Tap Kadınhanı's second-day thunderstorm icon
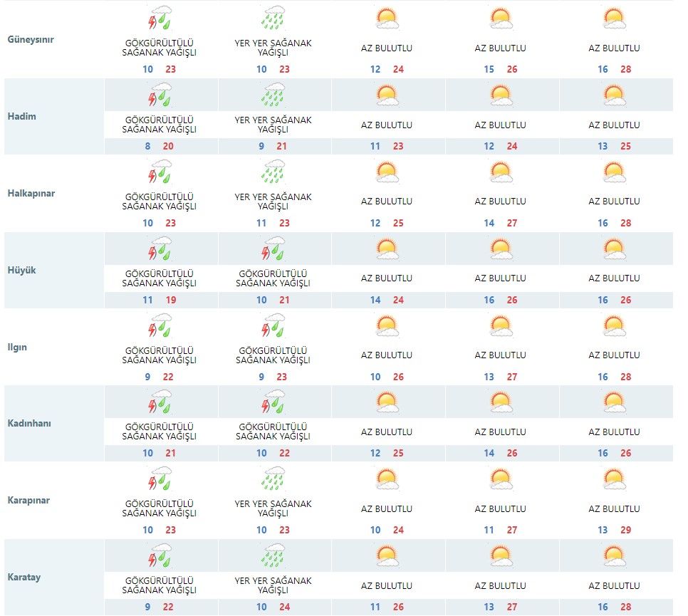This screenshot has height=616, width=688. click(273, 402)
